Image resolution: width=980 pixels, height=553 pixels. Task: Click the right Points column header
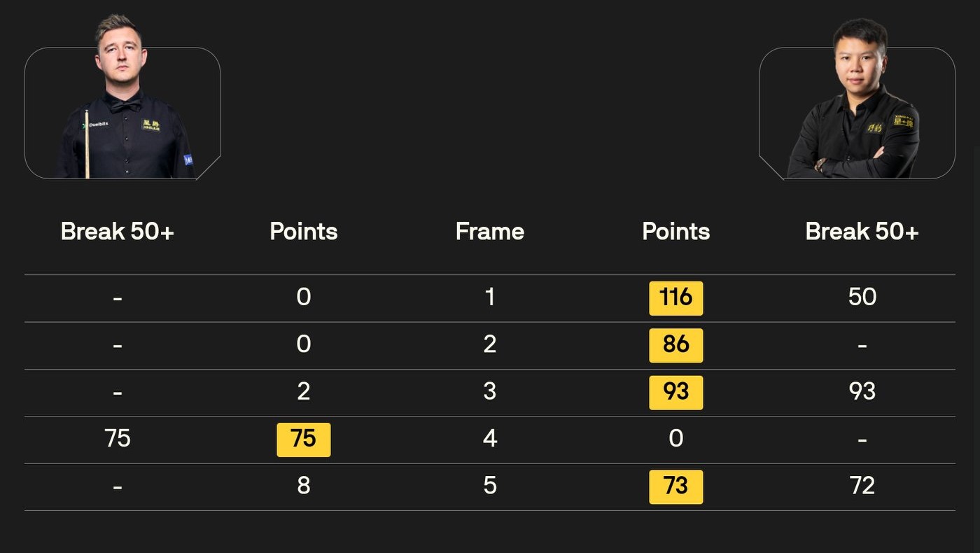(675, 232)
